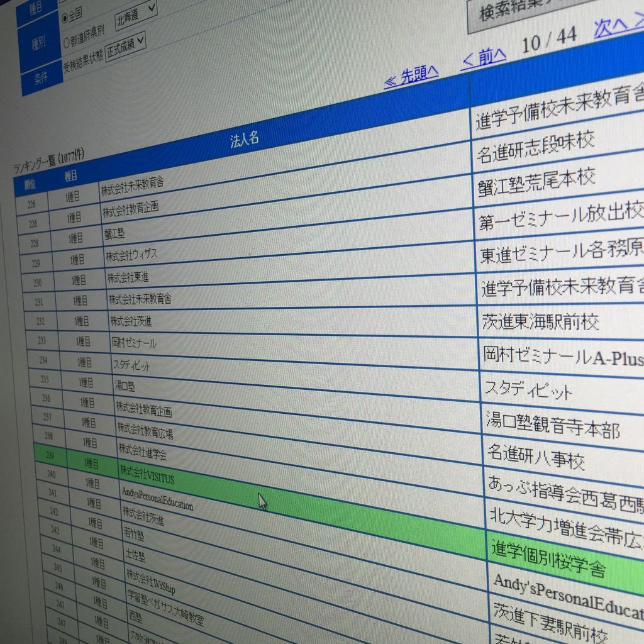Click the 学習塾ペガサス大崎教室 cell
This screenshot has width=644, height=644.
(166, 608)
